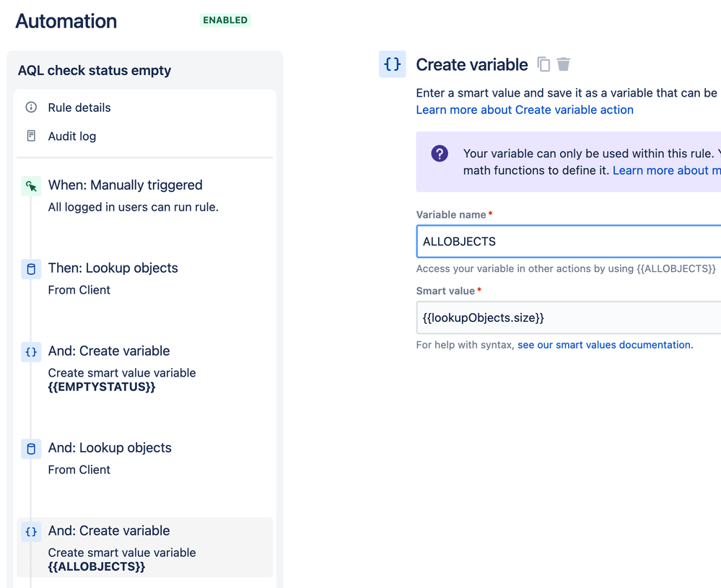Image resolution: width=721 pixels, height=588 pixels.
Task: Click the database icon beside Then: Lookup objects
Action: click(30, 268)
